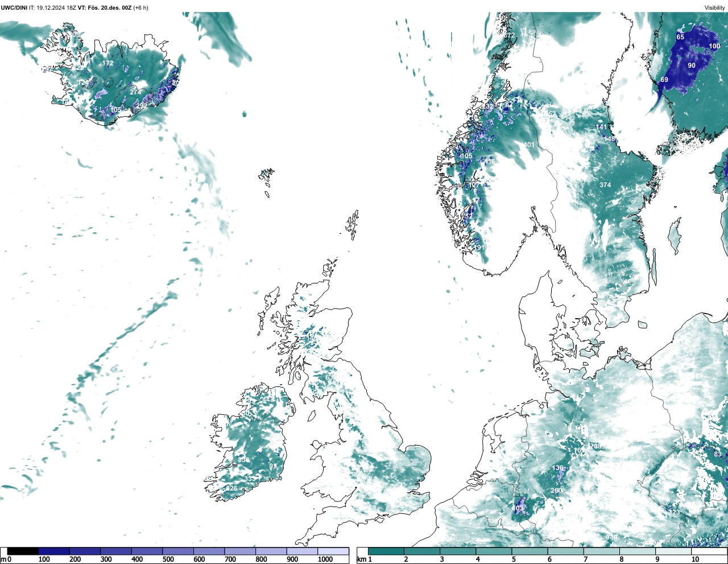Click the valid time Fös. 20.des. 00Z
The height and width of the screenshot is (564, 728).
point(109,7)
